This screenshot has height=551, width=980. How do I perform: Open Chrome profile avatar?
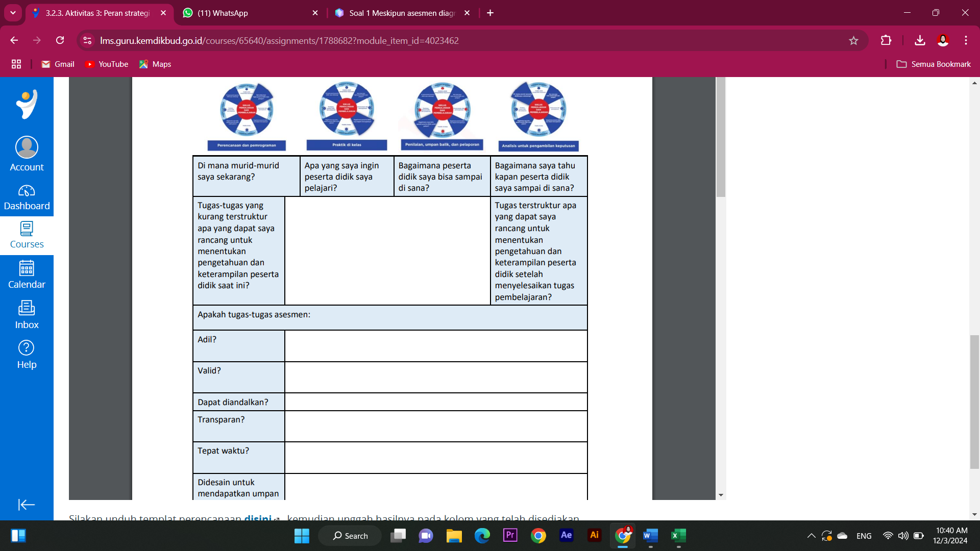coord(943,40)
